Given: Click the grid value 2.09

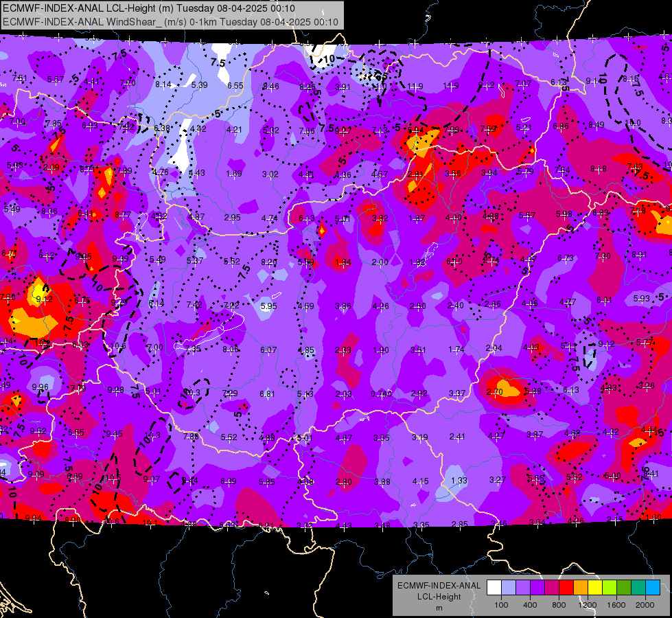Looking at the screenshot, I should click(51, 168).
